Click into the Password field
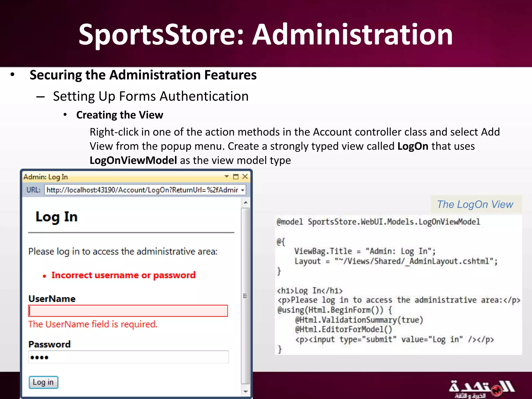 (x=129, y=357)
